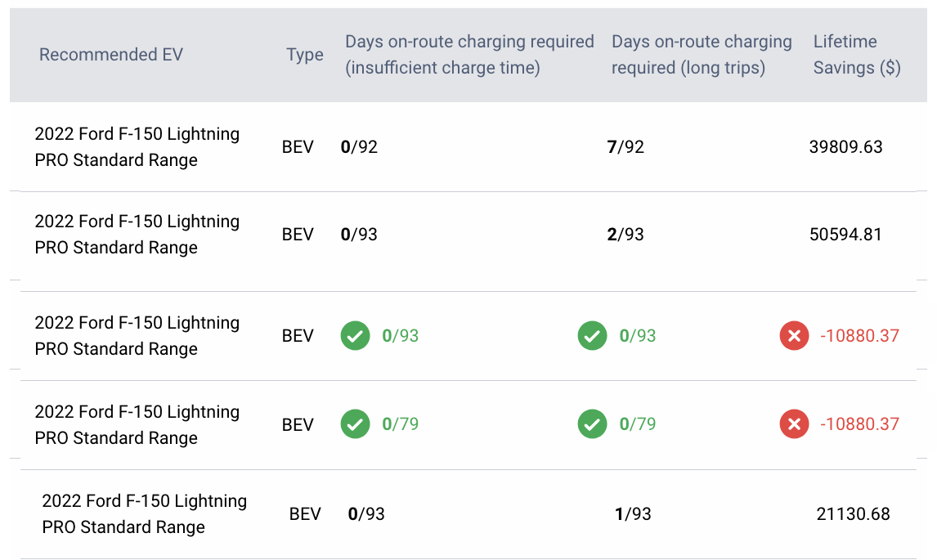Click the failure icon in the fourth row savings column
The height and width of the screenshot is (560, 937).
[x=792, y=424]
